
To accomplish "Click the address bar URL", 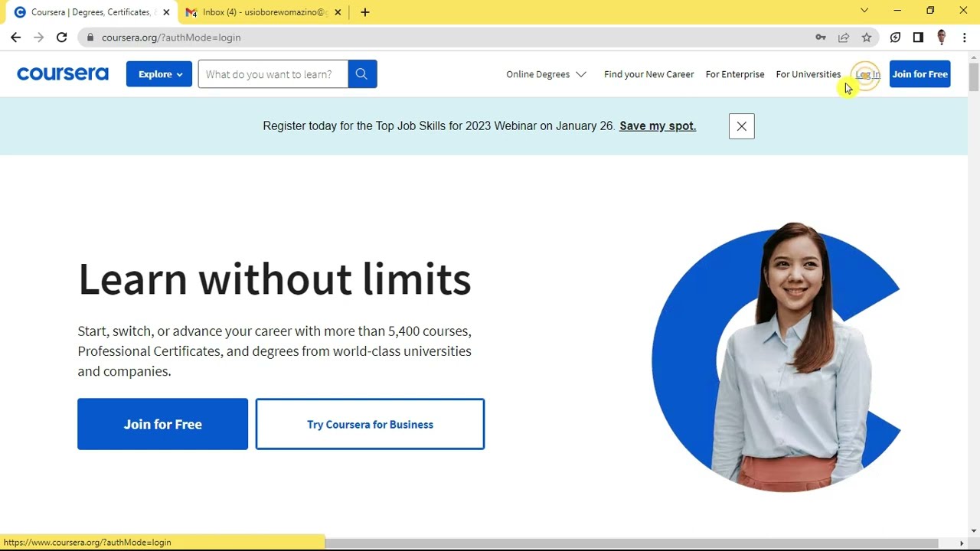I will click(171, 37).
